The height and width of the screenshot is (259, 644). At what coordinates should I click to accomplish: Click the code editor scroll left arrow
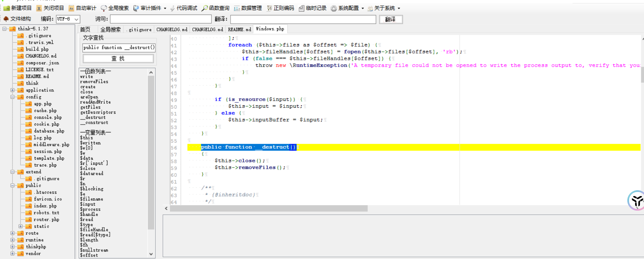166,208
